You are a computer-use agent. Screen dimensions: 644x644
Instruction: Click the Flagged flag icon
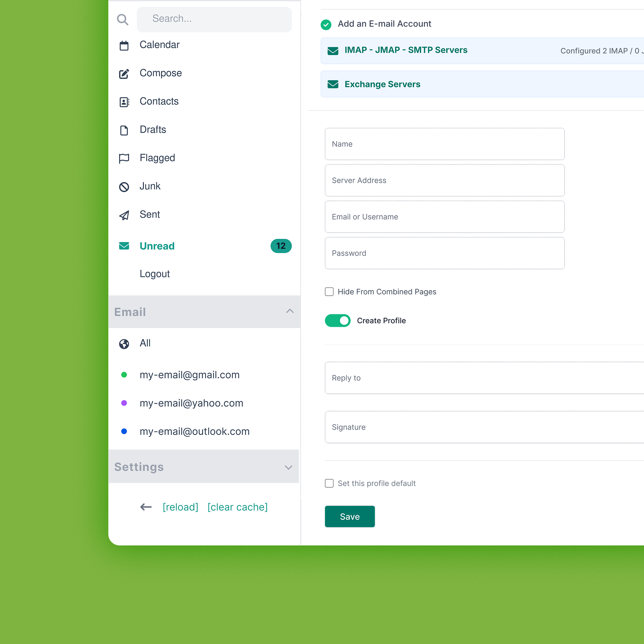(124, 158)
